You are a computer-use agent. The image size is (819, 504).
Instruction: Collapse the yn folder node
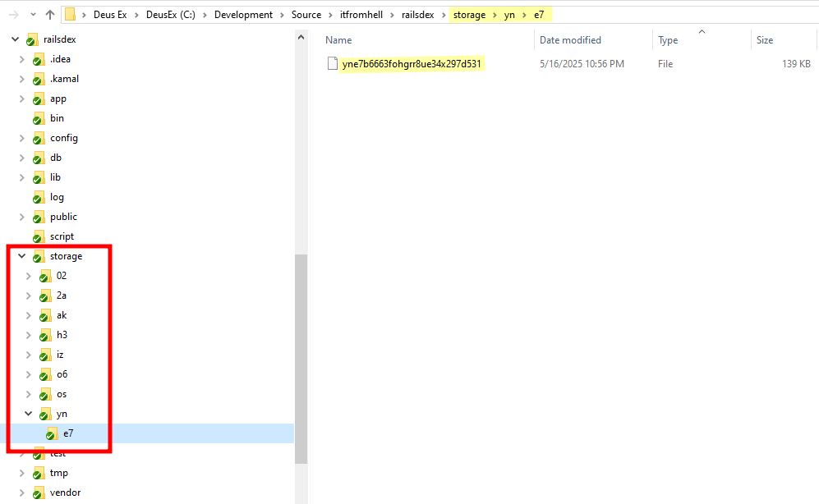(29, 415)
